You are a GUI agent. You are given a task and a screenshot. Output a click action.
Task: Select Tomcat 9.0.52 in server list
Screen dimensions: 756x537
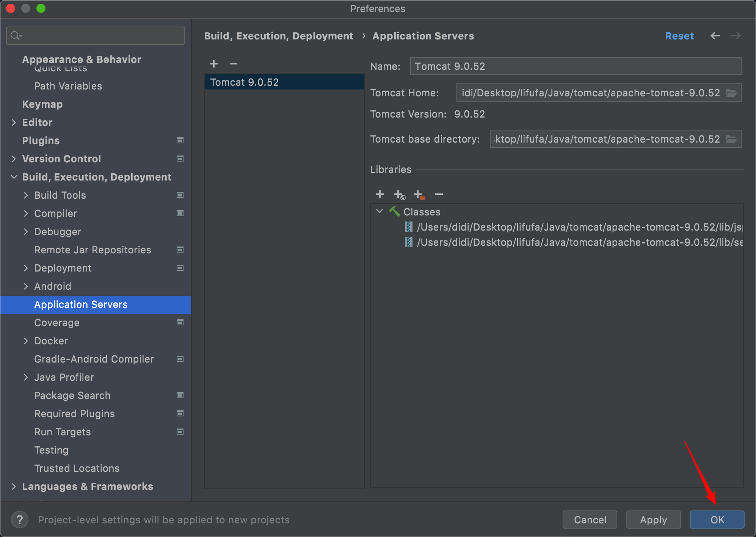coord(245,82)
